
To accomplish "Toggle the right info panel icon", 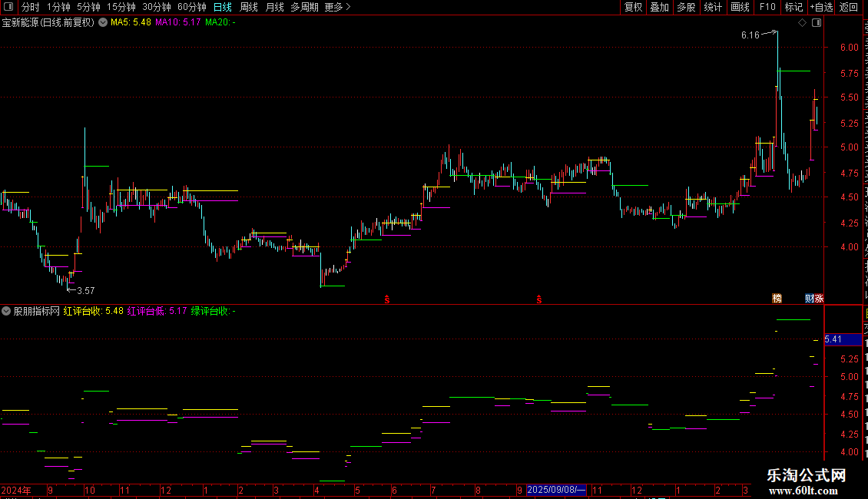I will (x=817, y=23).
